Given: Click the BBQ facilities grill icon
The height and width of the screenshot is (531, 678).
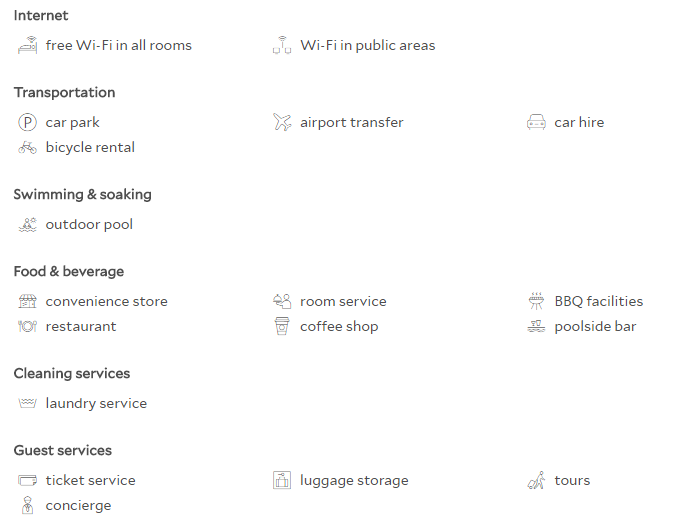Looking at the screenshot, I should pos(536,301).
